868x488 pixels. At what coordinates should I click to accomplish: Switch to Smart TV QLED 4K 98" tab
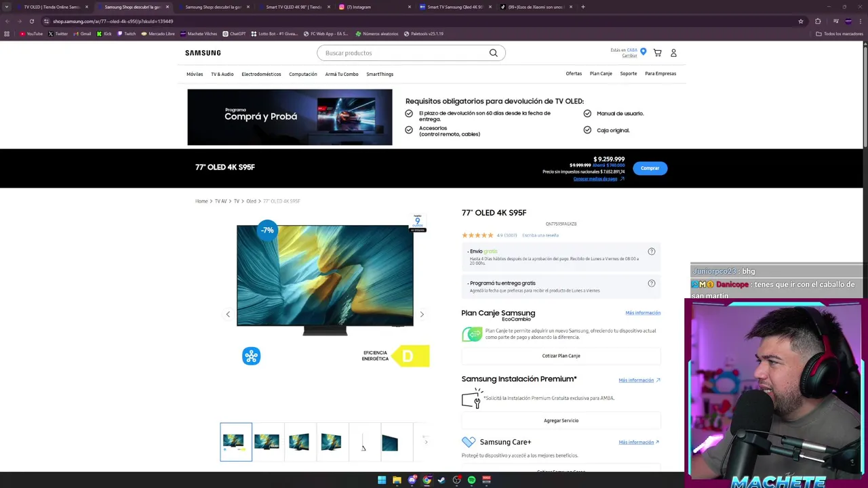pyautogui.click(x=293, y=7)
